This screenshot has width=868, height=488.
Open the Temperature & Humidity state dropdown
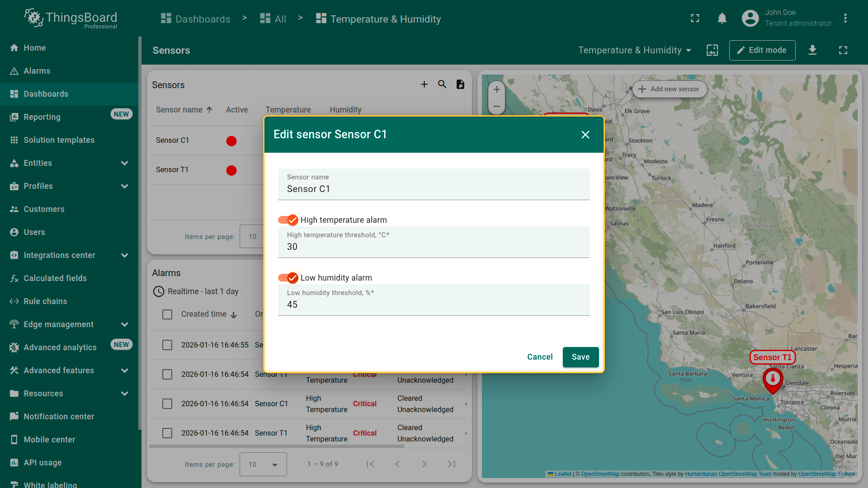(635, 50)
